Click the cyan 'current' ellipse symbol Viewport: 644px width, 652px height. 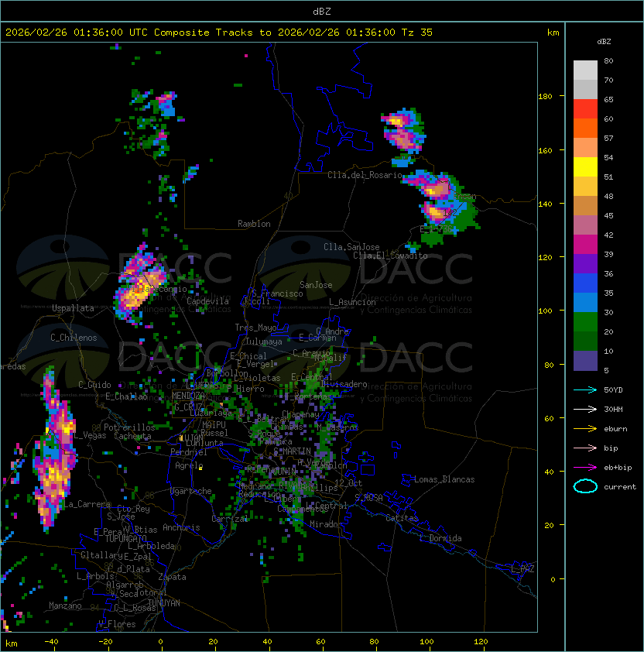[x=585, y=486]
